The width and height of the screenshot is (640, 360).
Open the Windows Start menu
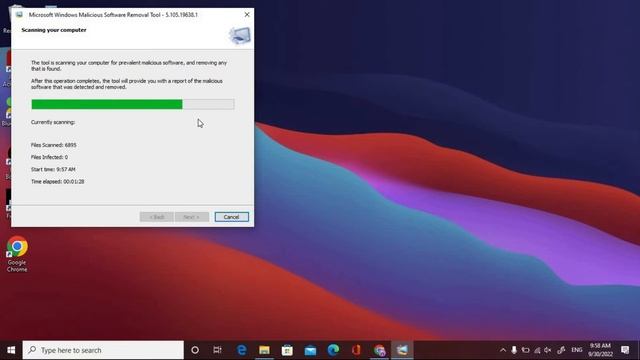(11, 350)
